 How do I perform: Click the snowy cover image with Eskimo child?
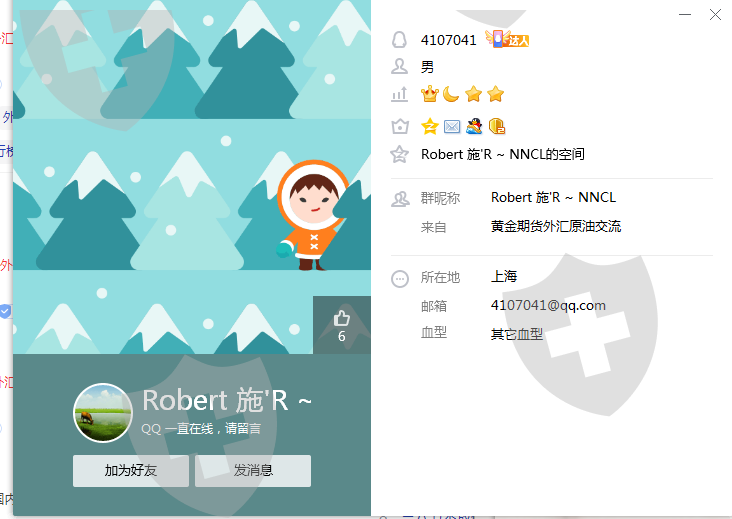pyautogui.click(x=191, y=177)
